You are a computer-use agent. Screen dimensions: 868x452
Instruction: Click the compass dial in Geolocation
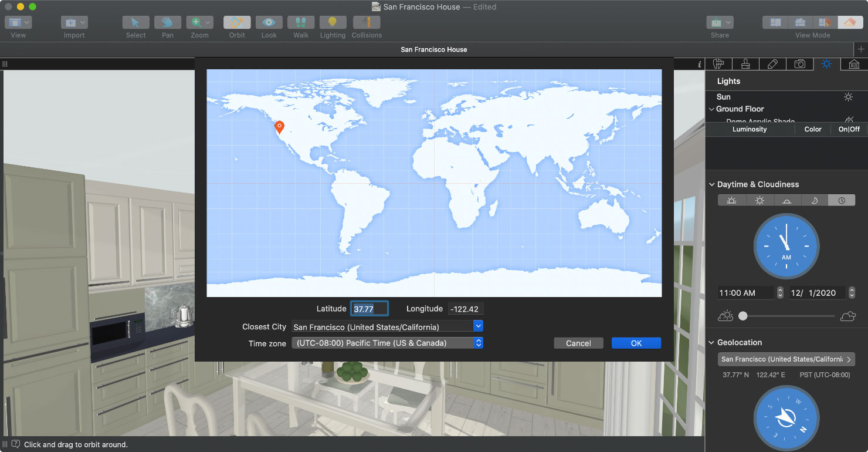click(x=786, y=418)
